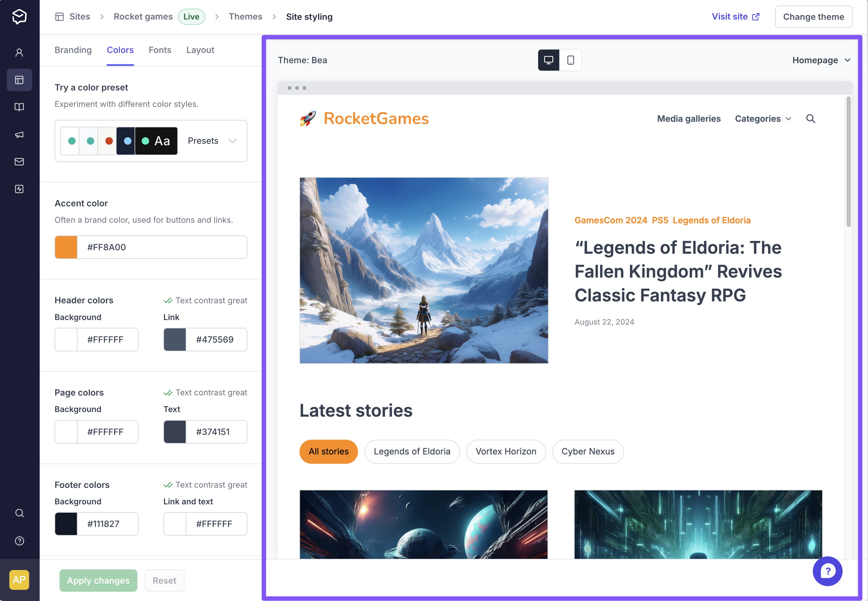Click the user profile icon in sidebar
The width and height of the screenshot is (868, 601).
pyautogui.click(x=19, y=52)
